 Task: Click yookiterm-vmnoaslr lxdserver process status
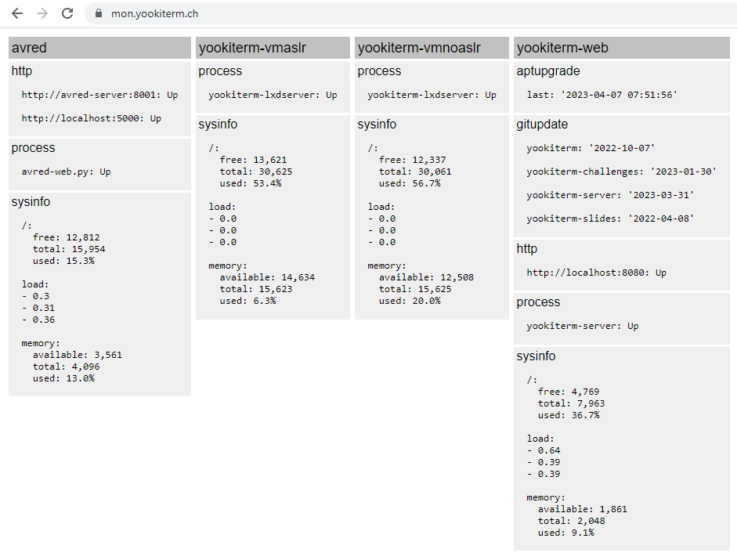(x=432, y=95)
